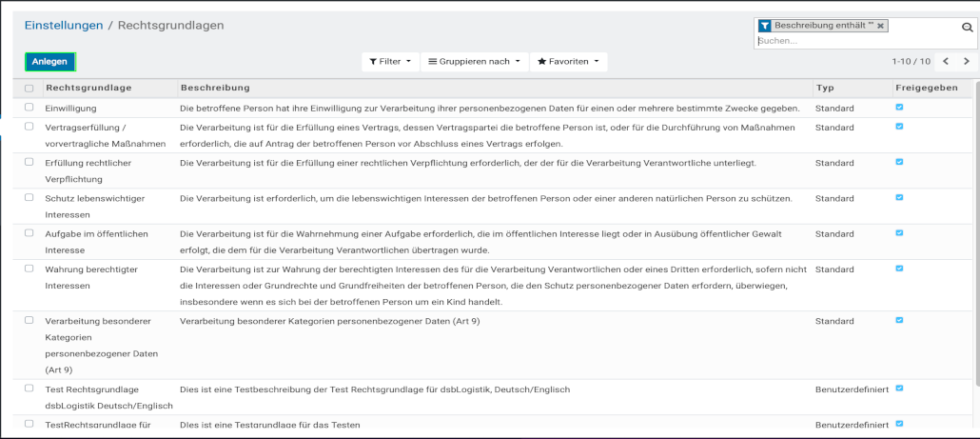This screenshot has width=980, height=439.
Task: Remove the Beschreibung enthält filter tag
Action: pyautogui.click(x=881, y=26)
